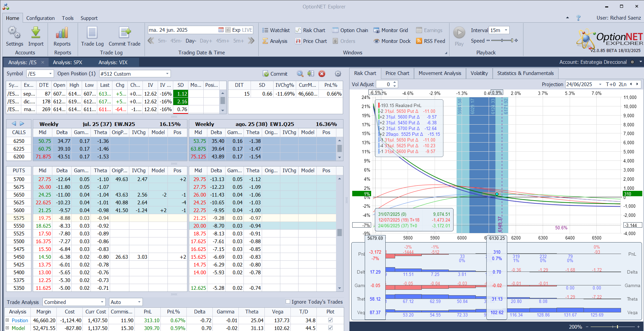The height and width of the screenshot is (331, 644).
Task: Toggle LIVE mode in the date box
Action: coord(247,30)
